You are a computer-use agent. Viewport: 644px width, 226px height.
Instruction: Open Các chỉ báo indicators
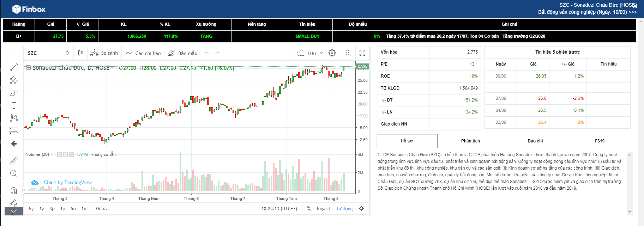pyautogui.click(x=143, y=53)
